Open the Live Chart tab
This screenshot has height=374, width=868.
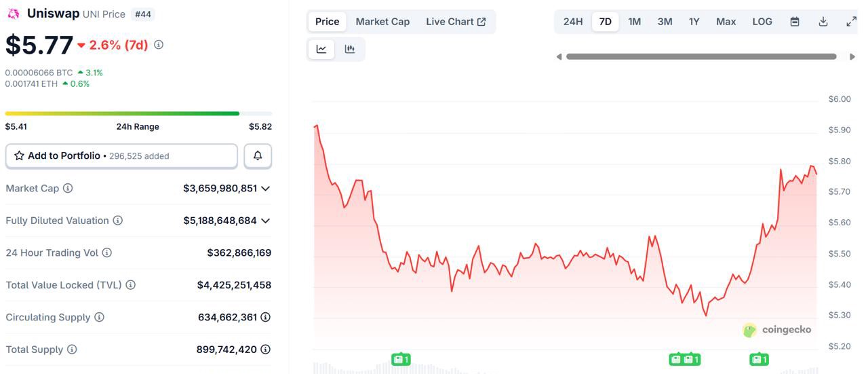point(456,22)
